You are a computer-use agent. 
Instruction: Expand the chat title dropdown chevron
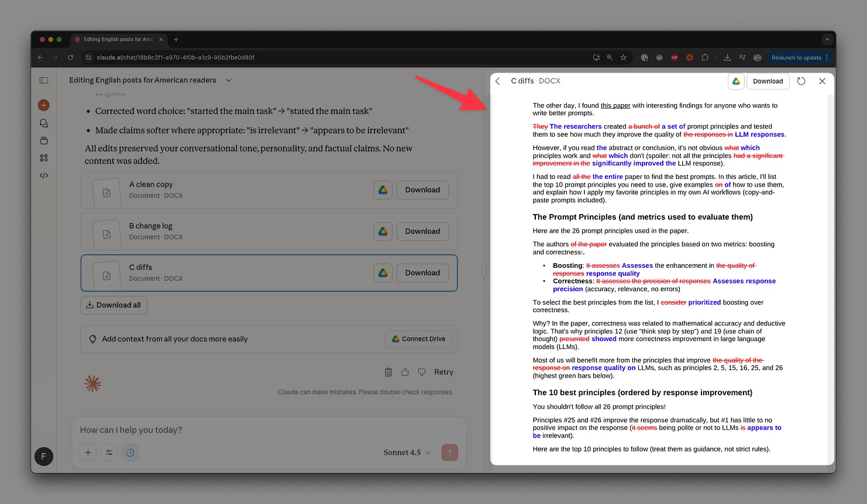229,80
